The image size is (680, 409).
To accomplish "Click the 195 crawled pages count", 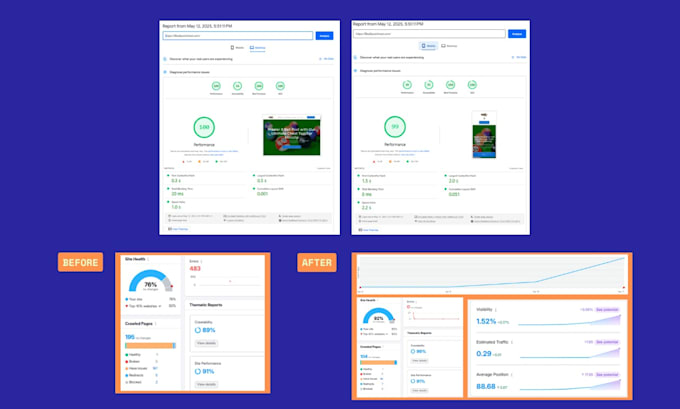I will (x=130, y=337).
